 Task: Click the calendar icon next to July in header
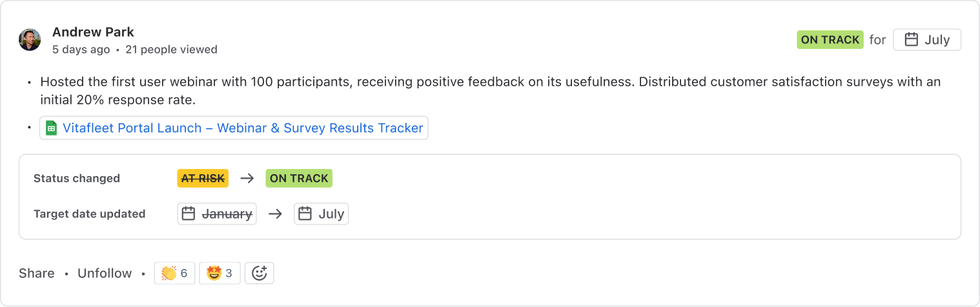[912, 40]
